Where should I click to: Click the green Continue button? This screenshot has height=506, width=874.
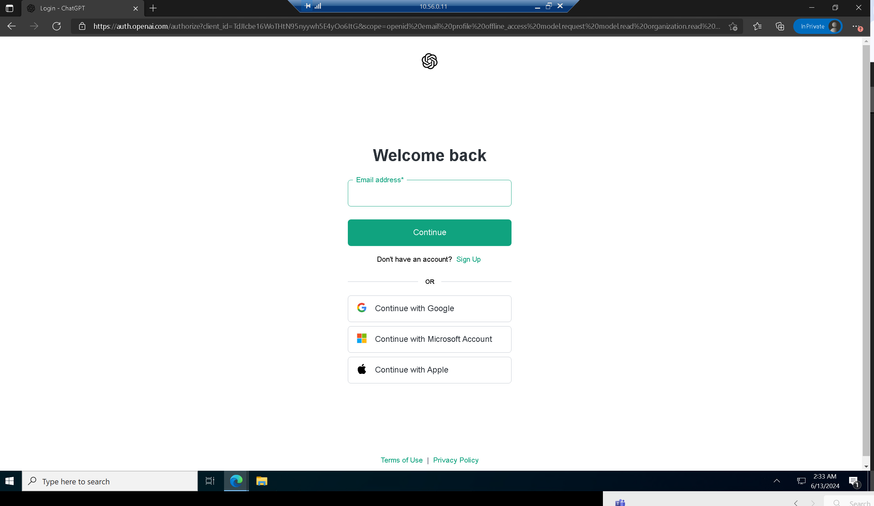429,232
